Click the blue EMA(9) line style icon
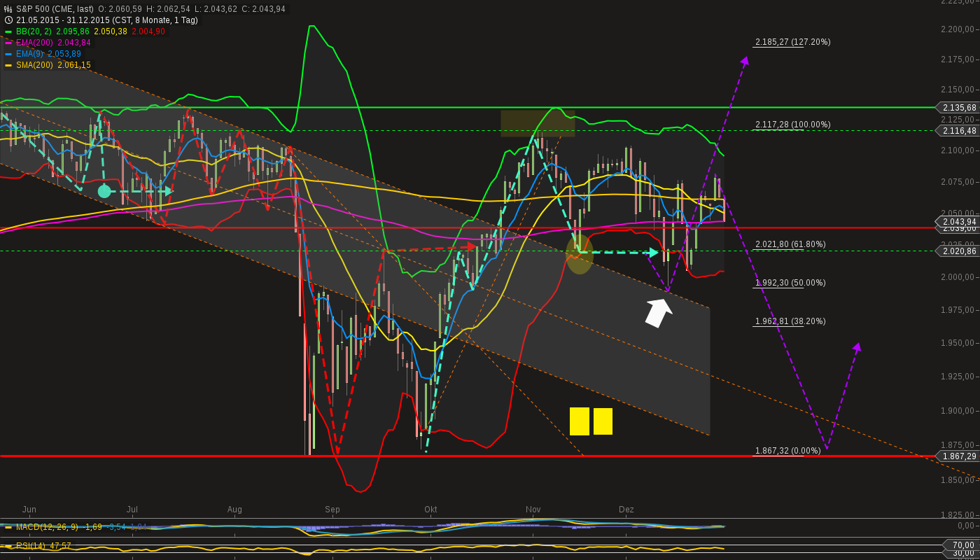The image size is (980, 560). point(7,54)
